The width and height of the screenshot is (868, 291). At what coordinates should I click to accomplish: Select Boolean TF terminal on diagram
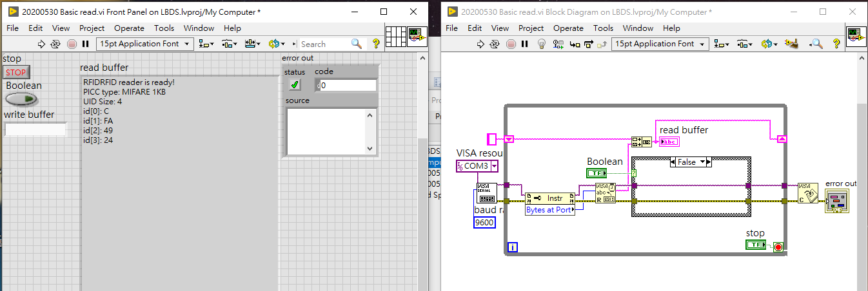click(597, 173)
